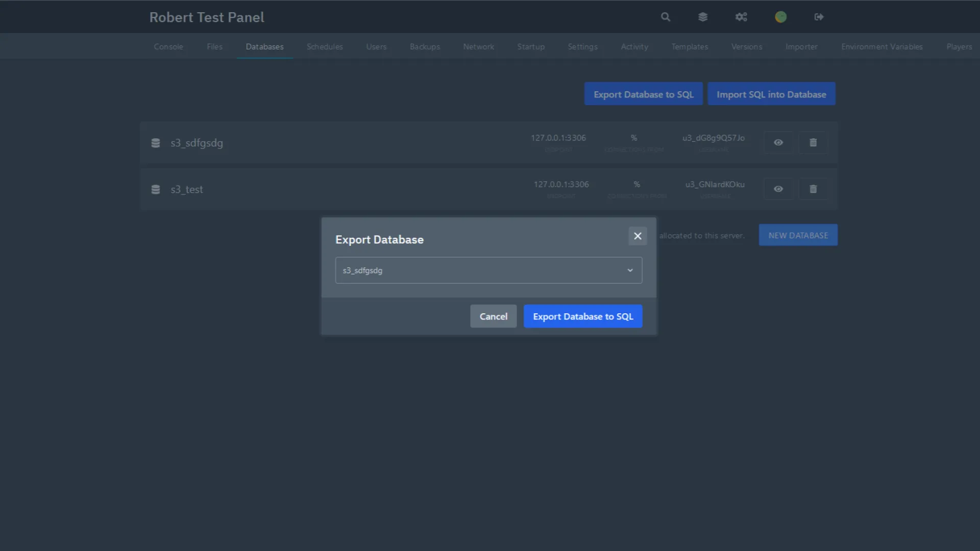The width and height of the screenshot is (980, 551).
Task: Click the database icon next to s3_sdfgsdg
Action: (156, 143)
